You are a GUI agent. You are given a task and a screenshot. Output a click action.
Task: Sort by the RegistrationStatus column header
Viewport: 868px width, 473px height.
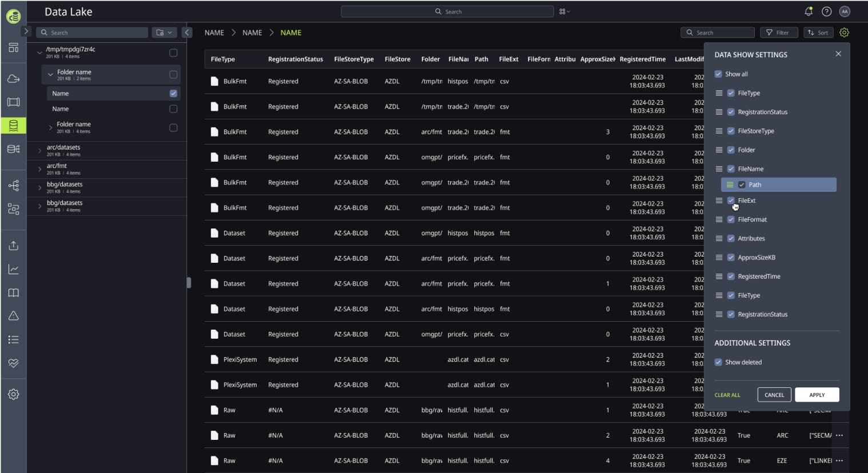click(x=295, y=59)
